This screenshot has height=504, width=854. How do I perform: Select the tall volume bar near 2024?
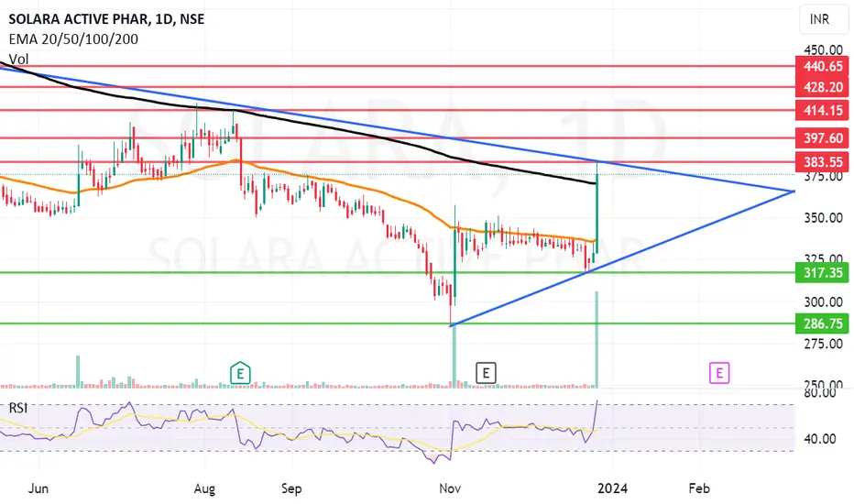pyautogui.click(x=597, y=340)
